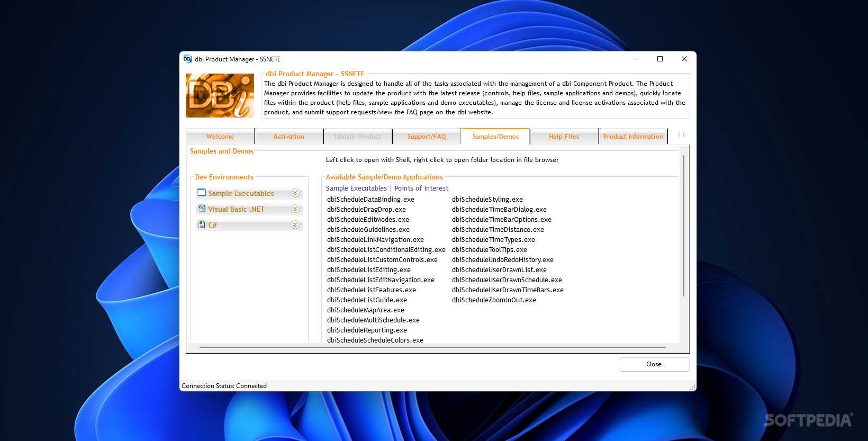
Task: Open dbiScheduleDragDrop.exe
Action: (x=366, y=210)
